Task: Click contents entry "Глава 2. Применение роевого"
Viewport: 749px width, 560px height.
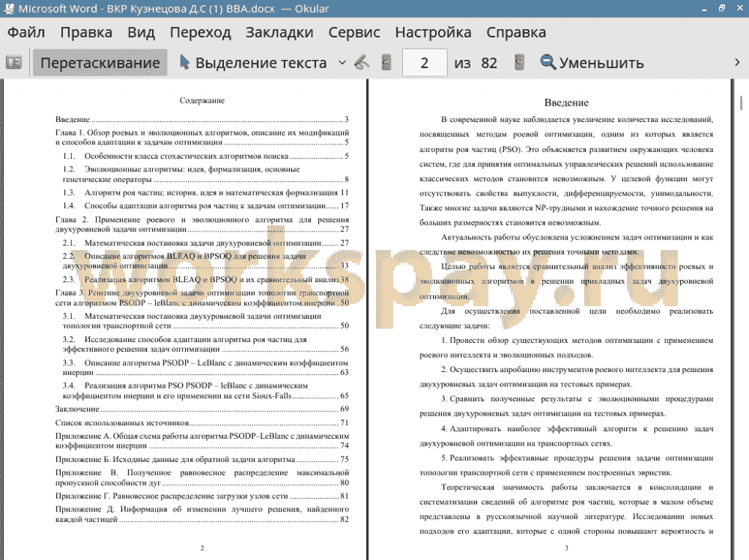Action: 202,225
